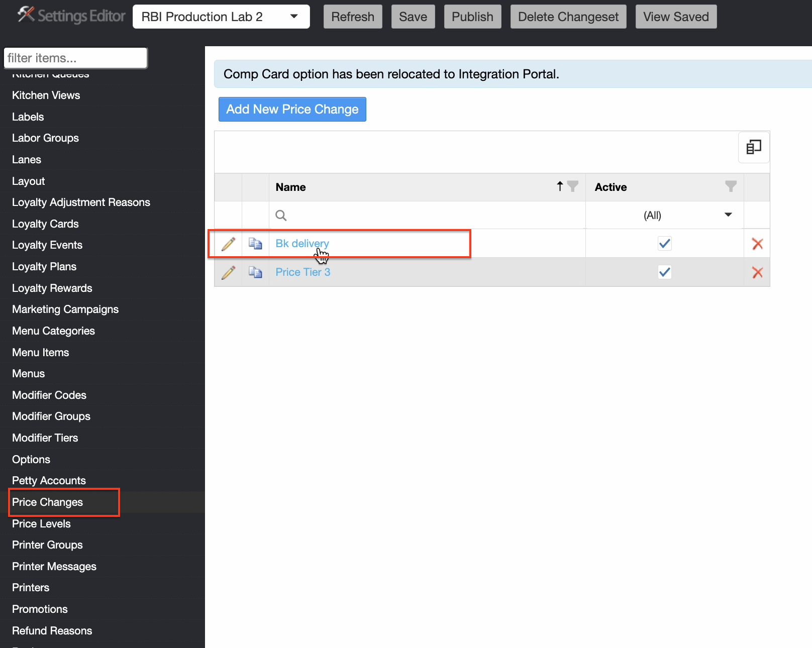Screen dimensions: 812x648
Task: Click the Refresh button
Action: (353, 17)
